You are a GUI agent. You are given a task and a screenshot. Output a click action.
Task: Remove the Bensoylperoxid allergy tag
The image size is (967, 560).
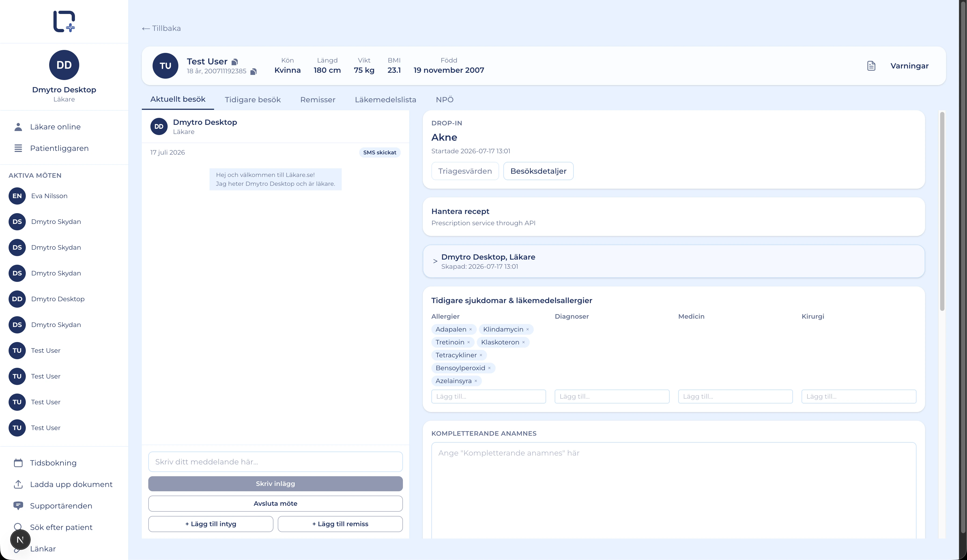coord(489,368)
